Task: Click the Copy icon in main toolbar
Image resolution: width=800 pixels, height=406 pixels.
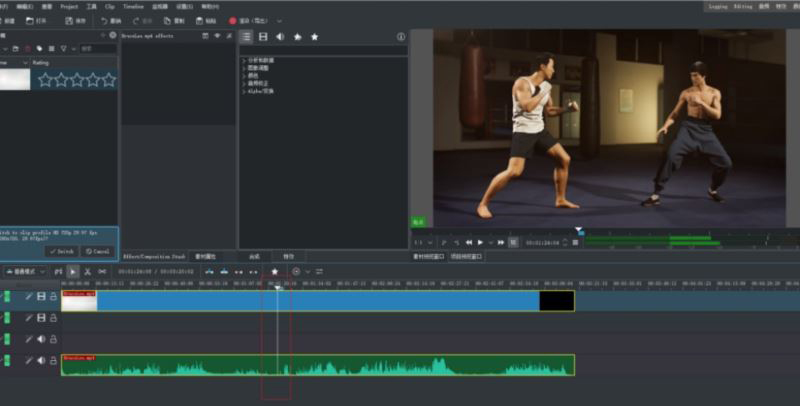Action: click(x=167, y=21)
